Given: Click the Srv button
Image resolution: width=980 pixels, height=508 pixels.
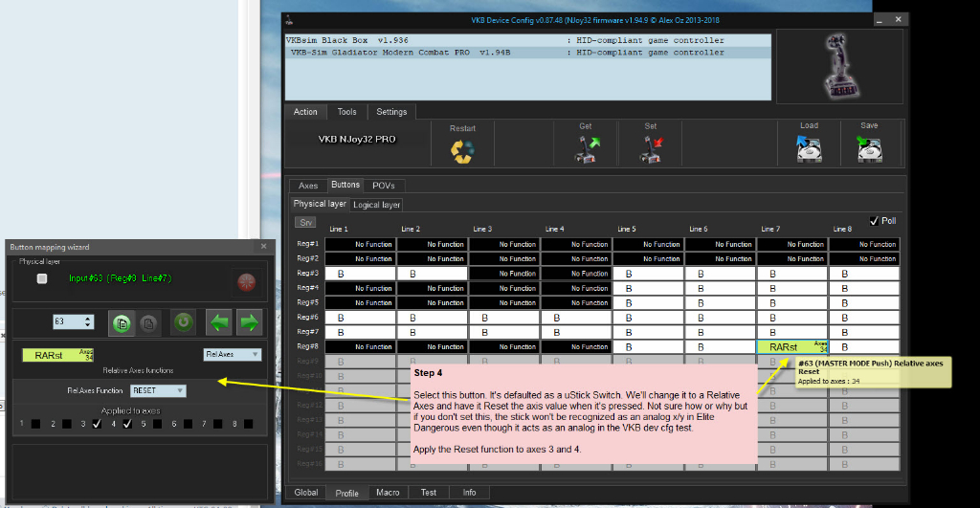Looking at the screenshot, I should pos(305,223).
